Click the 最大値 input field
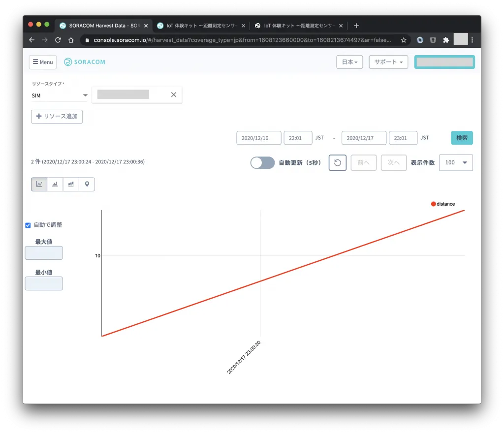The height and width of the screenshot is (434, 504). point(44,253)
